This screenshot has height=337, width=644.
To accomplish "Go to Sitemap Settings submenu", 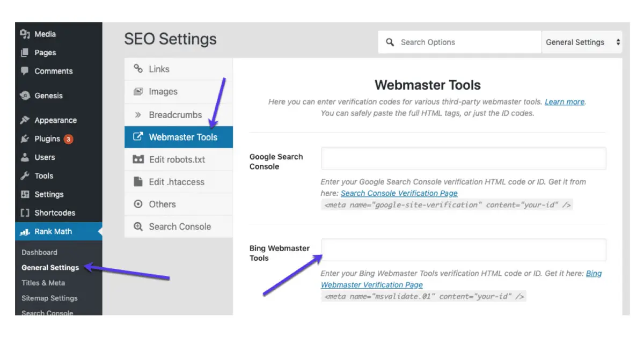I will click(49, 298).
